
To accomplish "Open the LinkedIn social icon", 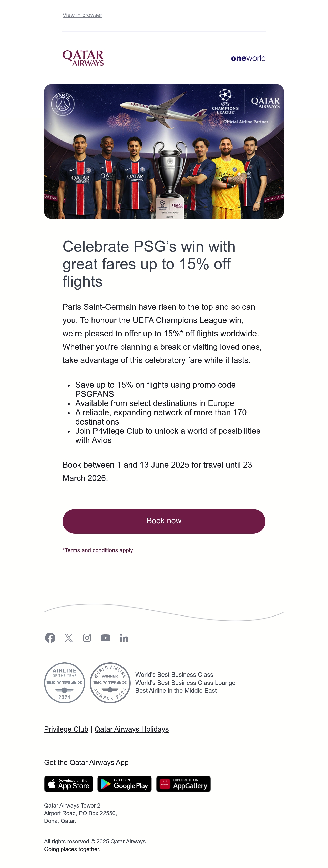I will pos(124,638).
